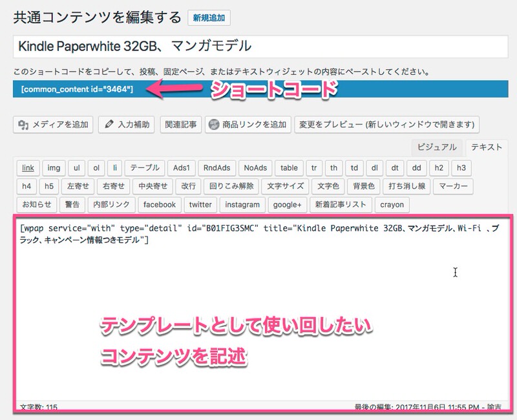Insert a link with the link quicktag
Viewport: 517px width, 420px height.
click(x=28, y=168)
